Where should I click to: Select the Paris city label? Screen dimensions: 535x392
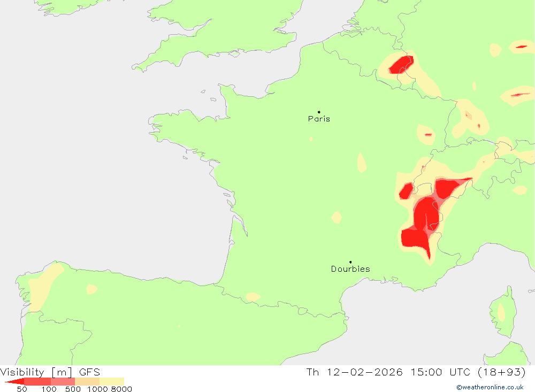(319, 119)
